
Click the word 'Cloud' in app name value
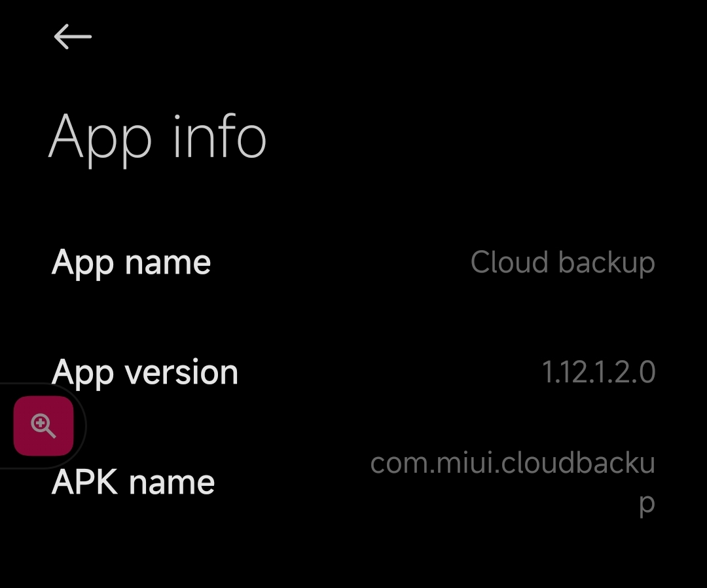tap(509, 261)
